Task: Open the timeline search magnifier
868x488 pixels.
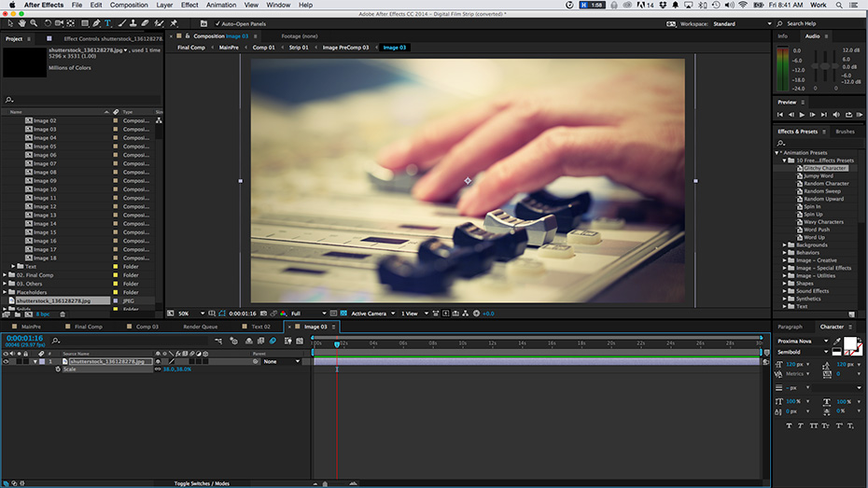Action: (x=55, y=341)
